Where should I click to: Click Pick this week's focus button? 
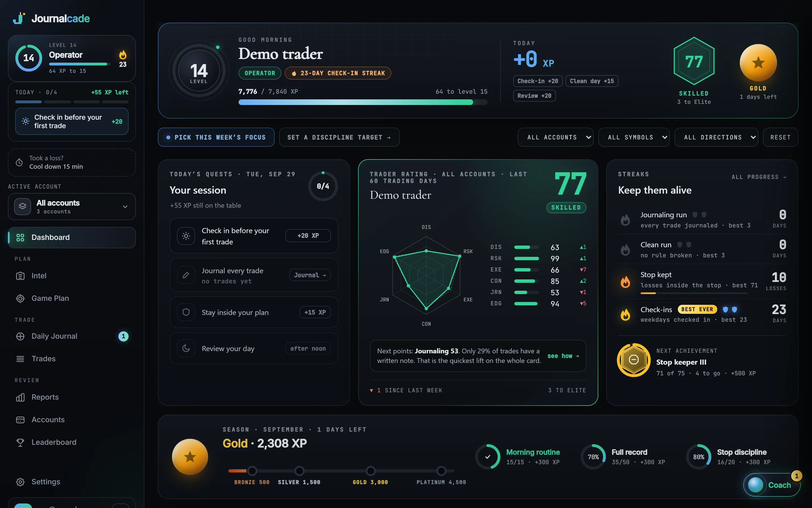click(x=216, y=137)
